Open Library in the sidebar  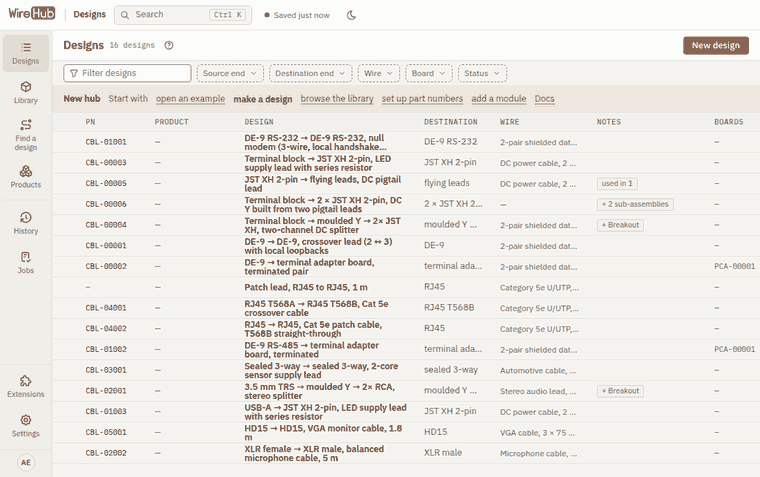[x=26, y=93]
